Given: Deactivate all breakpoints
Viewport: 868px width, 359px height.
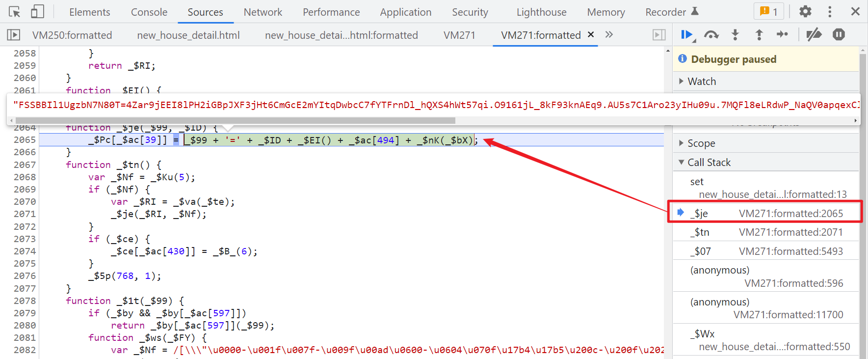Looking at the screenshot, I should point(814,35).
